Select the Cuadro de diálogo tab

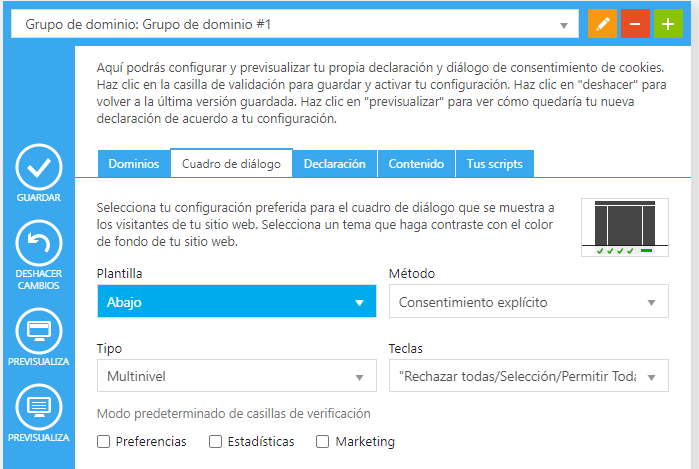tap(231, 163)
